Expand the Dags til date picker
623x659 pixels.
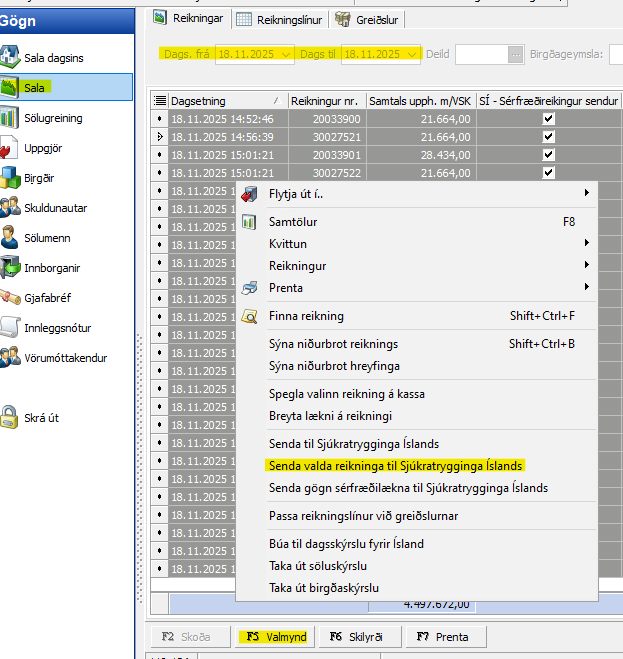412,54
